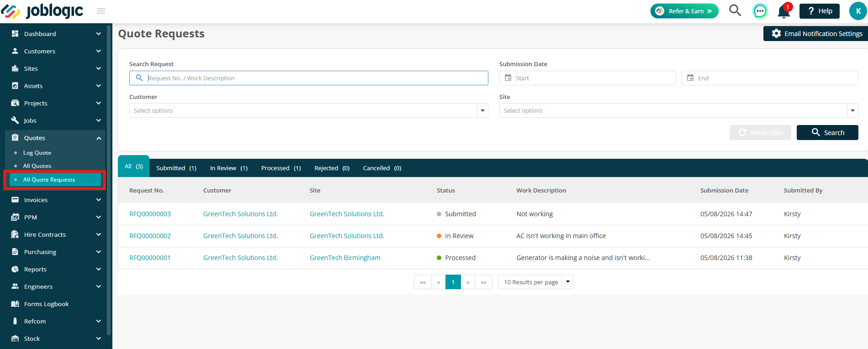This screenshot has width=868, height=349.
Task: Click the Purchasing document icon
Action: point(15,252)
